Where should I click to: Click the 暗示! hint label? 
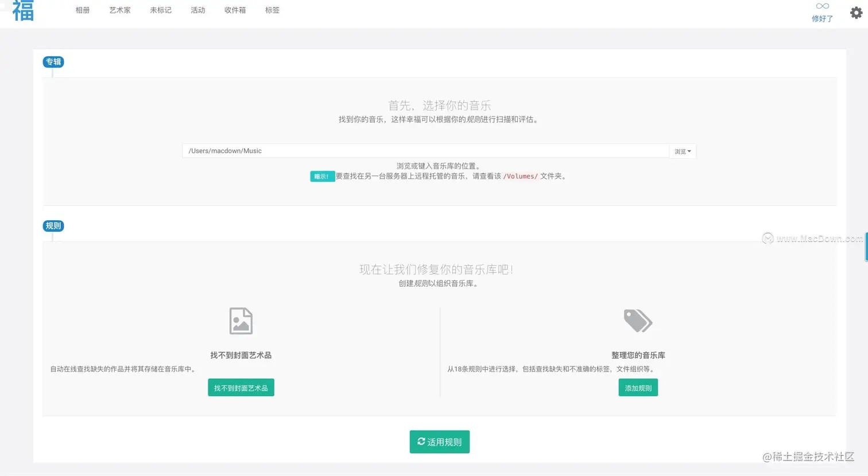pos(322,177)
